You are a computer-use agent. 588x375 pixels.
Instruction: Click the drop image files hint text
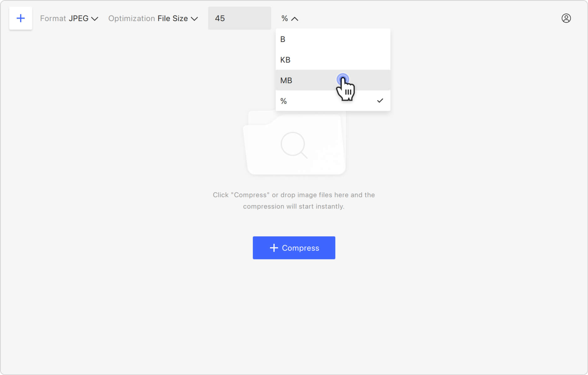[x=294, y=201]
